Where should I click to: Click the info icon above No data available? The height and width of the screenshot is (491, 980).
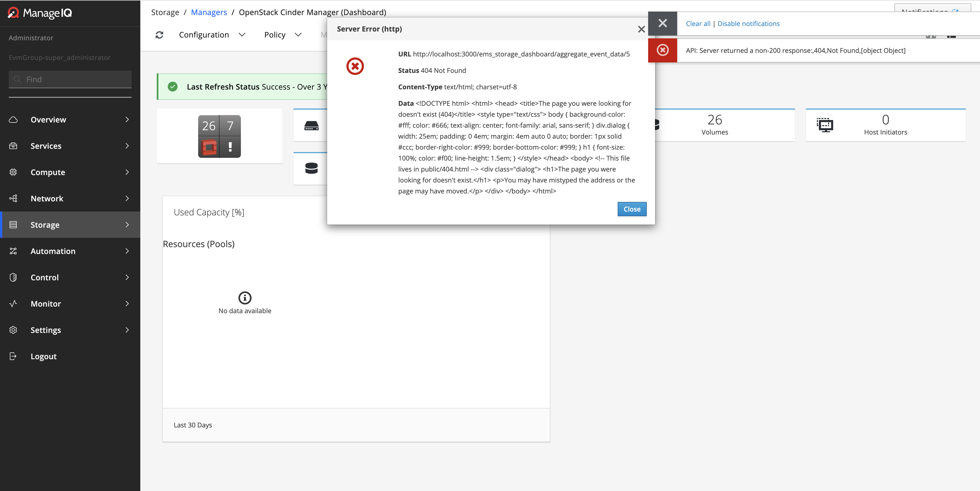[245, 297]
